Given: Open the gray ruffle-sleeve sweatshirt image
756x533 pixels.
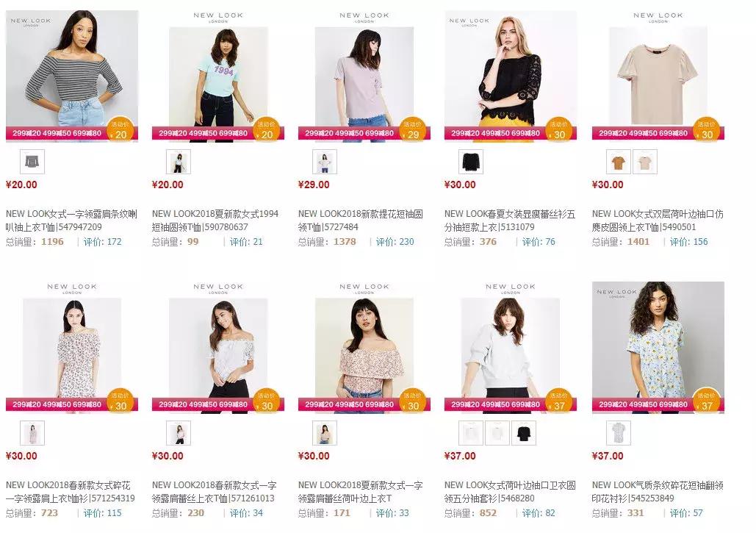Looking at the screenshot, I should coord(510,347).
